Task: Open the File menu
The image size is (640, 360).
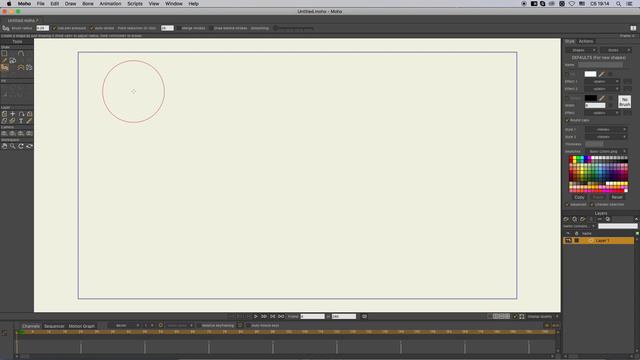Action: pos(40,4)
